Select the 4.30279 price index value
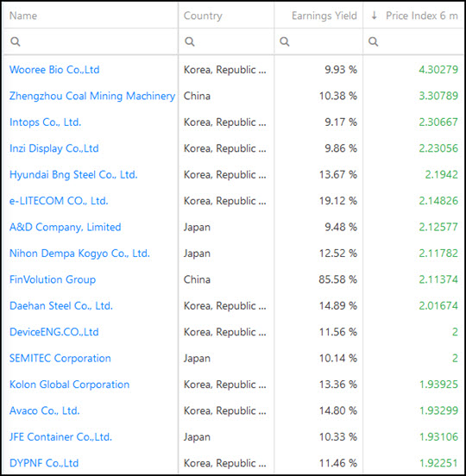The image size is (466, 476). (x=438, y=70)
